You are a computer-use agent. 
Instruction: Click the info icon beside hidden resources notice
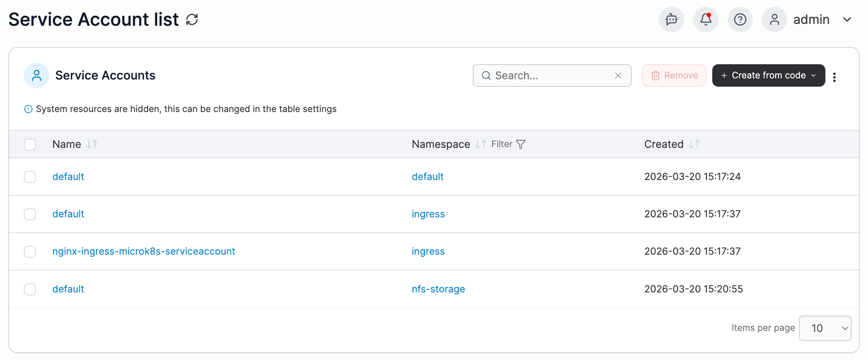coord(28,109)
